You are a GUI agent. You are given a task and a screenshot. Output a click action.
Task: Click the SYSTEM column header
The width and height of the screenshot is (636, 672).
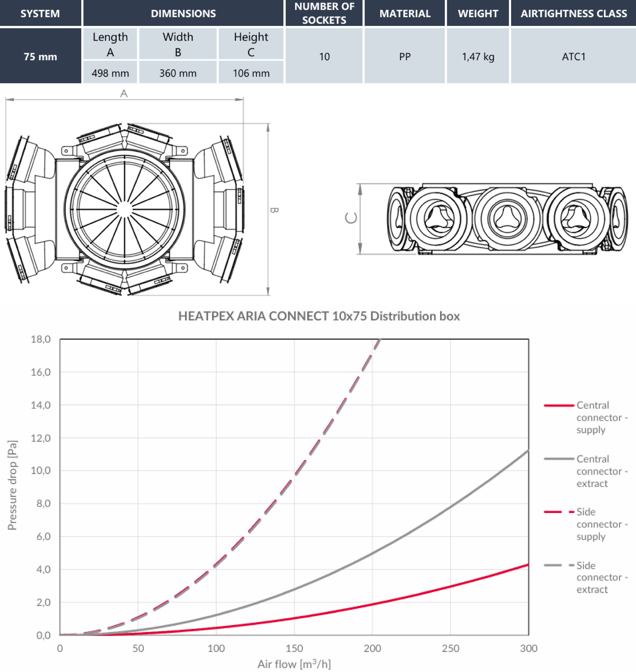point(40,13)
